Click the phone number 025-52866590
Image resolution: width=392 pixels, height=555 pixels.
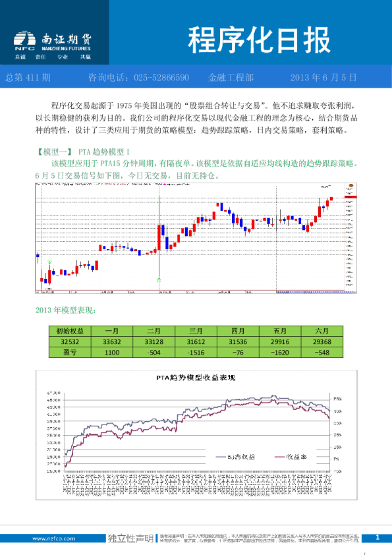(x=161, y=78)
